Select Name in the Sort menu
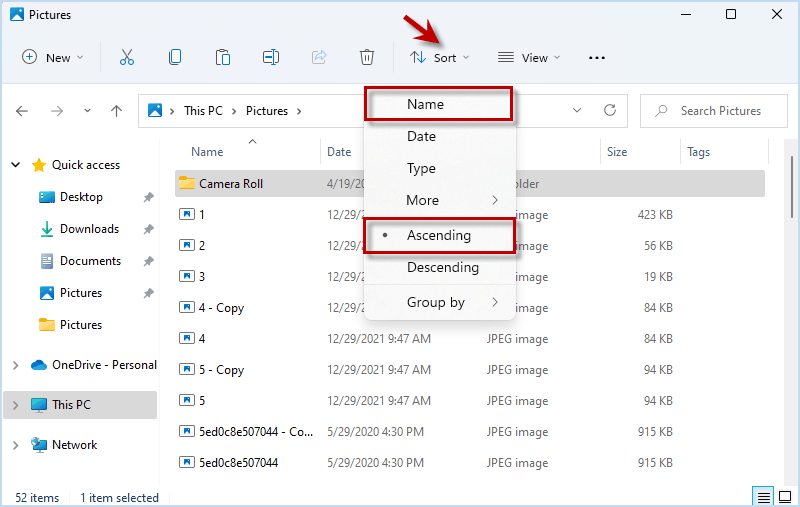 point(439,104)
